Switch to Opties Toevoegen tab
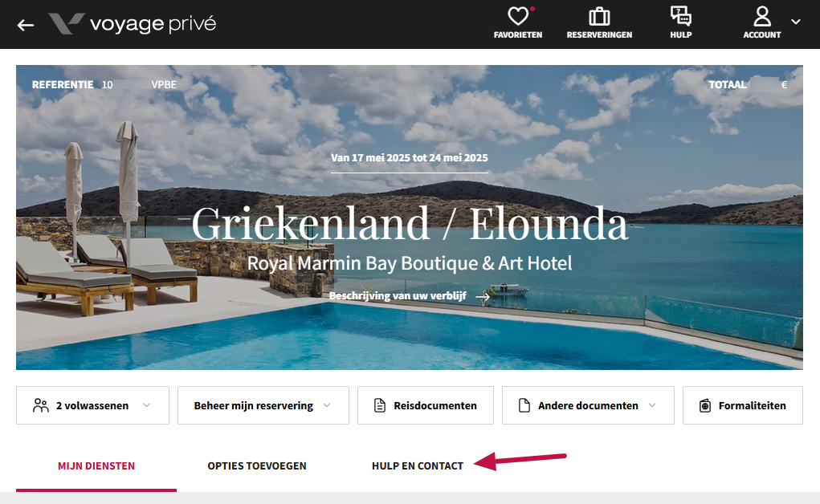 (257, 465)
